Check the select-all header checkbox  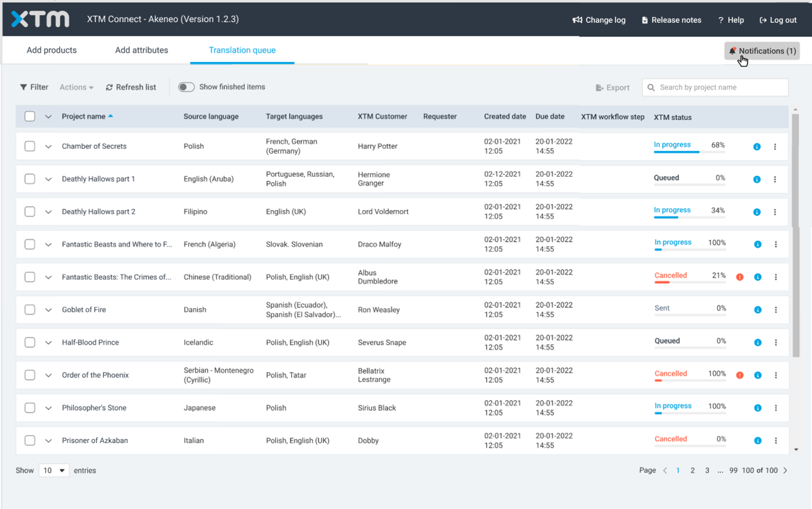(x=30, y=116)
